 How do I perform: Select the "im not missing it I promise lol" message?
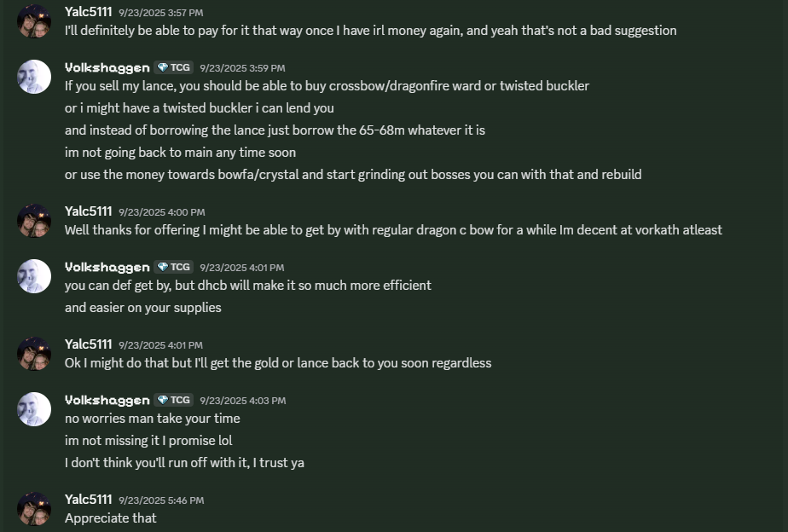148,441
